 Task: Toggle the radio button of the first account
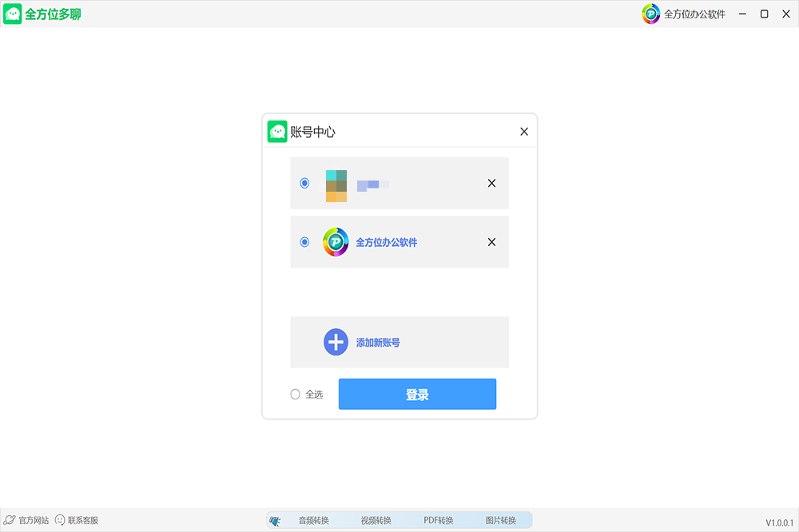click(304, 183)
